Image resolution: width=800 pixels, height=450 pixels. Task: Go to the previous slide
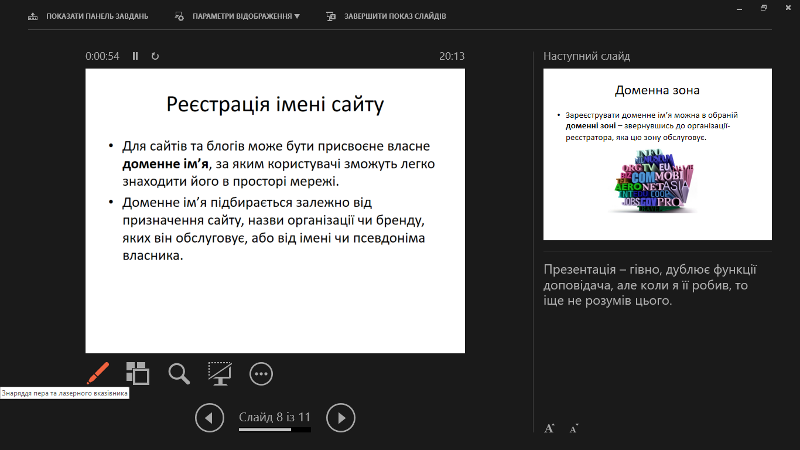[209, 418]
